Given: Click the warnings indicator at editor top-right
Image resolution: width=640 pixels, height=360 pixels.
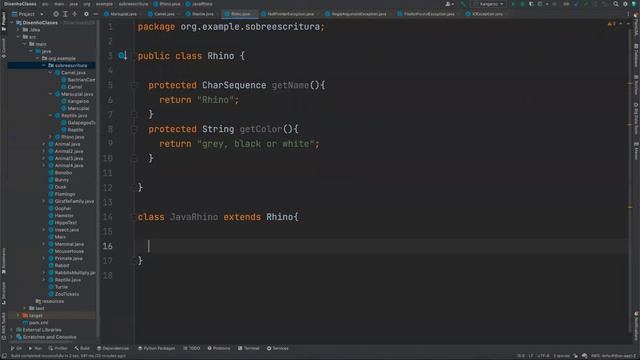Looking at the screenshot, I should [x=611, y=24].
